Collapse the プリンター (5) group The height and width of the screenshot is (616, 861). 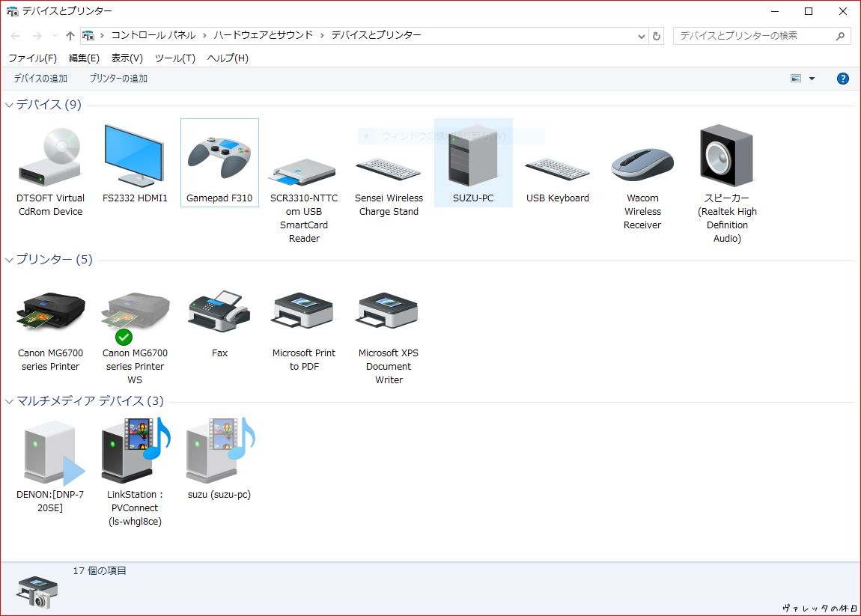click(9, 260)
